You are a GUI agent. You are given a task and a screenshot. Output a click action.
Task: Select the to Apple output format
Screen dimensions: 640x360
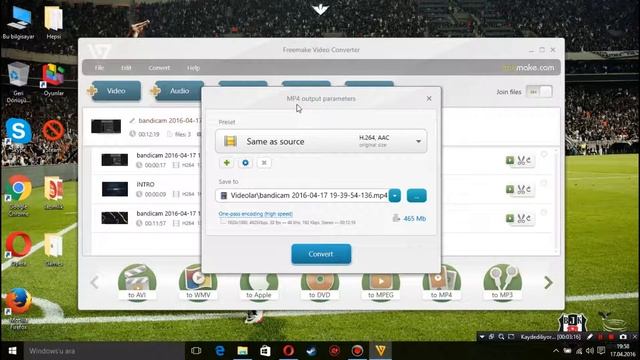click(259, 282)
